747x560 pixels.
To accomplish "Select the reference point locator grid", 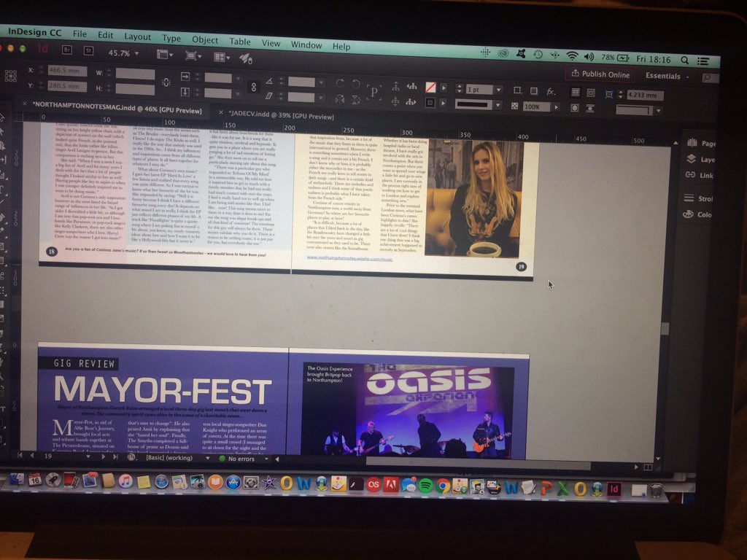I will click(10, 76).
